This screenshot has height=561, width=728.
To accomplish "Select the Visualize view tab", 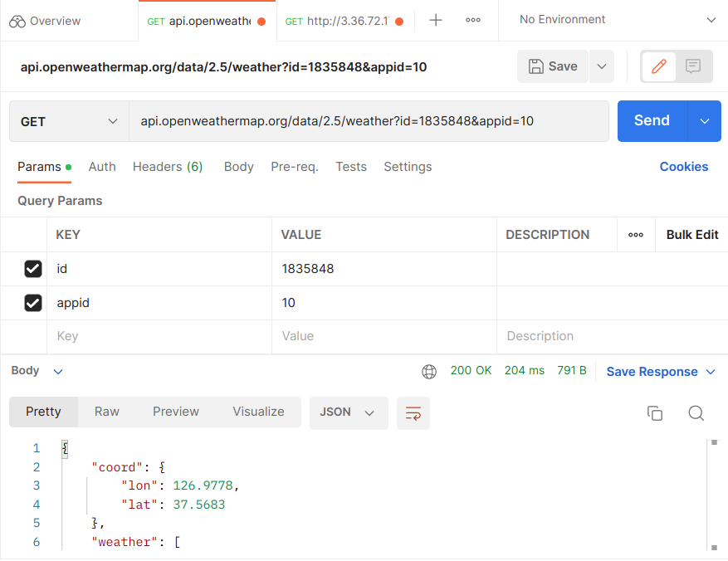I will coord(258,412).
